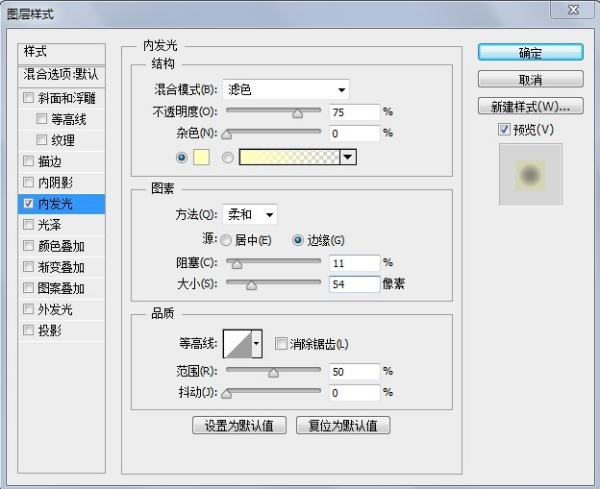Enable the 颜色叠加 effect checkbox
The width and height of the screenshot is (600, 489).
[x=28, y=245]
